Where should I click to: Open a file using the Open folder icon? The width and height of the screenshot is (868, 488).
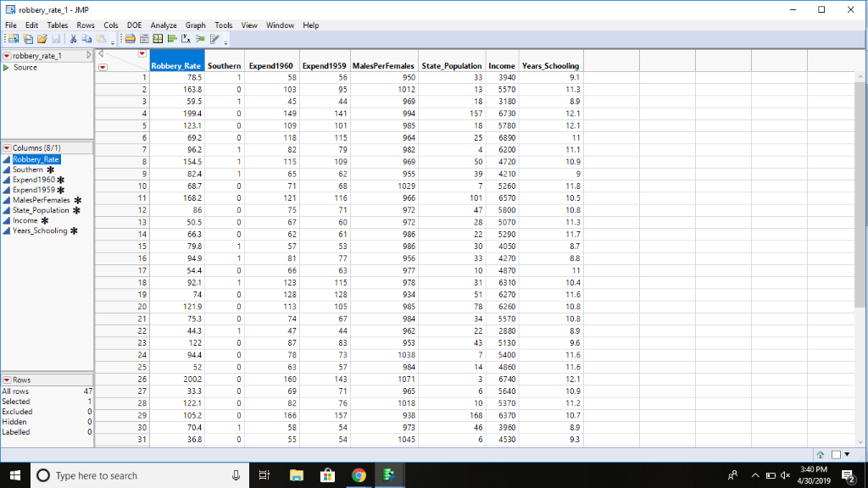click(x=42, y=39)
